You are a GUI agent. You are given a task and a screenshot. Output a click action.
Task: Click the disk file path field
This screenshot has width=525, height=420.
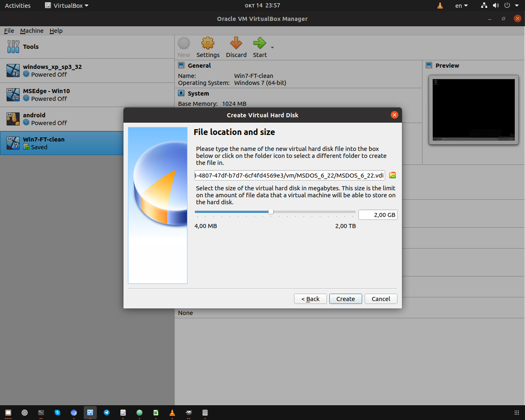tap(290, 176)
